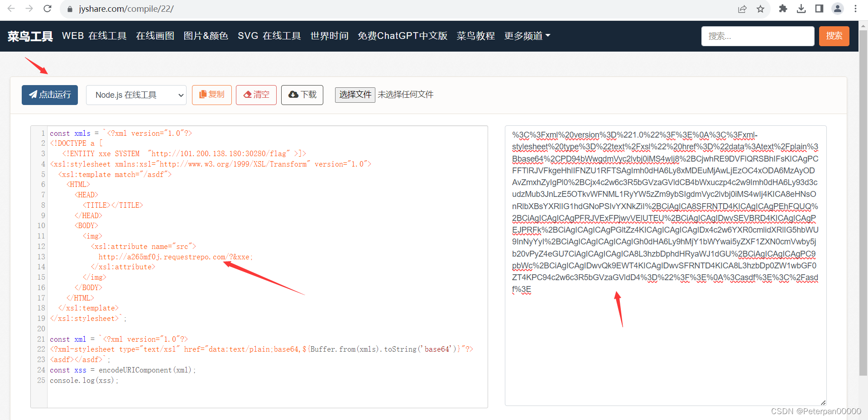
Task: Click line 13 requestrepo URL in editor
Action: point(176,257)
